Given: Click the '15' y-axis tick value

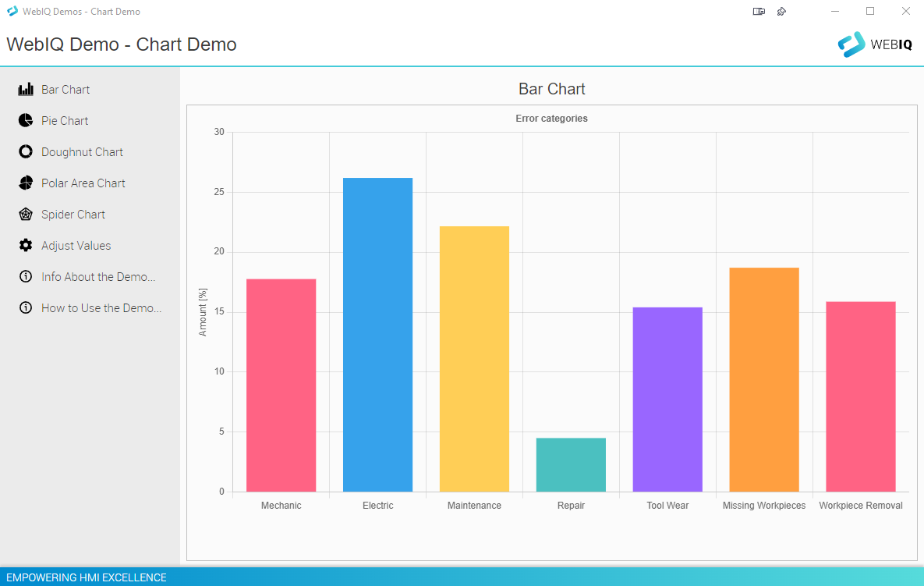Looking at the screenshot, I should click(x=219, y=312).
